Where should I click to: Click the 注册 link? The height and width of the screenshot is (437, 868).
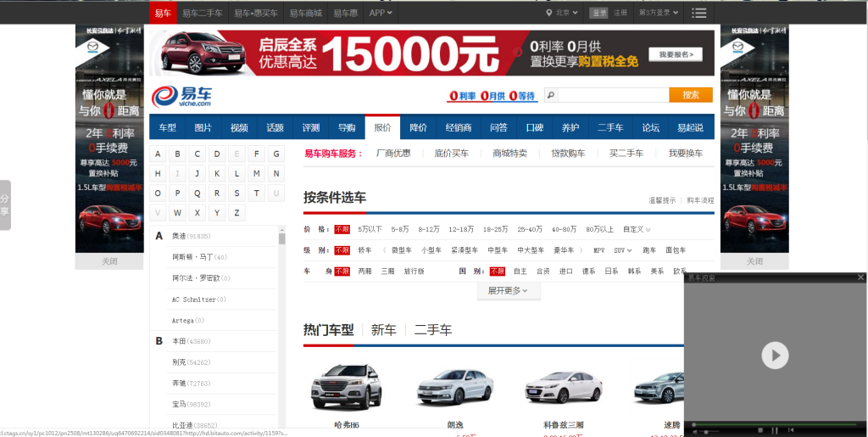(x=620, y=13)
